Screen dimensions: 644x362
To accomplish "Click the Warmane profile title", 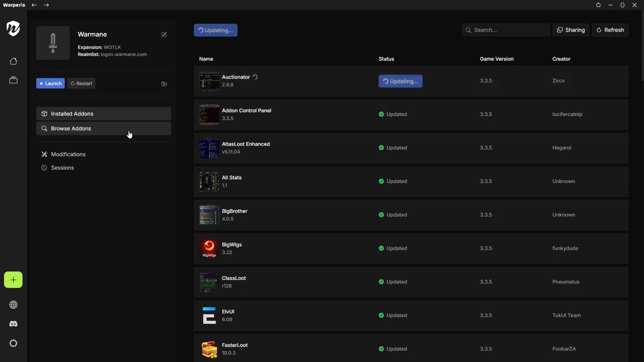I will pyautogui.click(x=92, y=34).
